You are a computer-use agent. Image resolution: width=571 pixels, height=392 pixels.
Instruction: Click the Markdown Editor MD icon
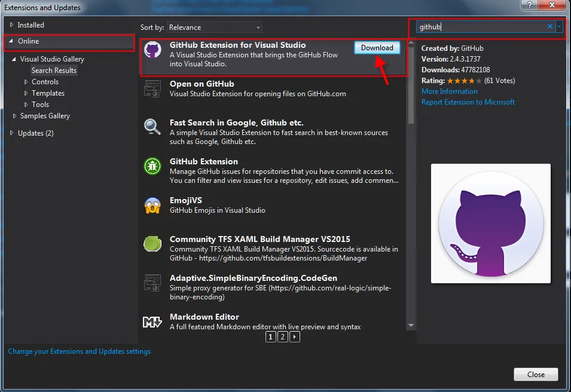coord(152,321)
